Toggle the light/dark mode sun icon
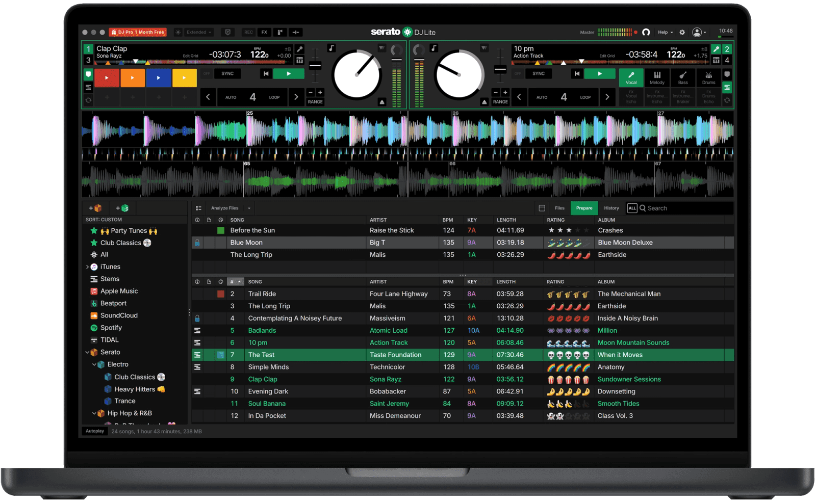 [x=178, y=32]
